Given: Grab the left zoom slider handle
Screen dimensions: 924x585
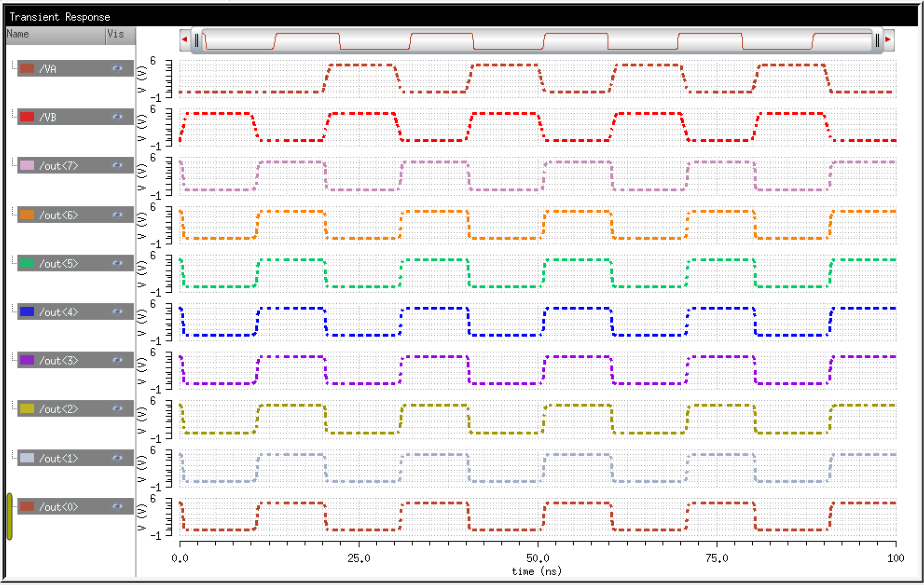Looking at the screenshot, I should 197,40.
